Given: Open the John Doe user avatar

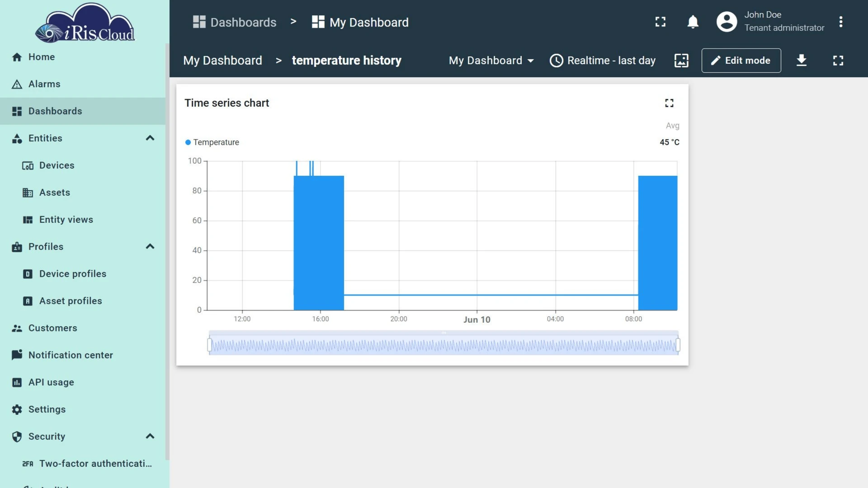Looking at the screenshot, I should tap(726, 22).
